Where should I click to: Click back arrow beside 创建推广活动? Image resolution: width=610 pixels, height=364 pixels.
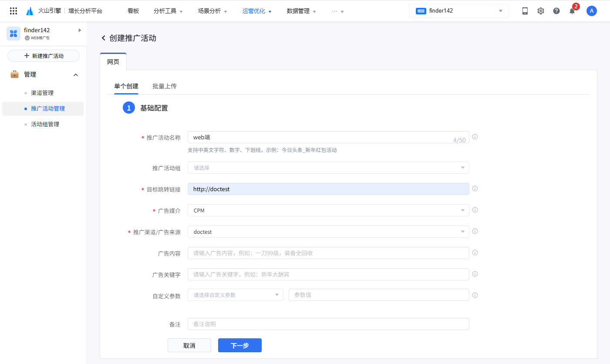tap(104, 38)
